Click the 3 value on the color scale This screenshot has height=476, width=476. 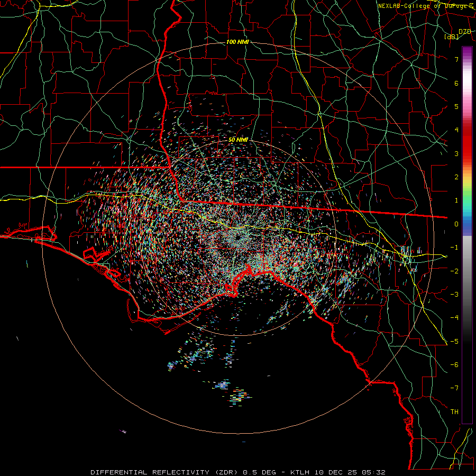pyautogui.click(x=456, y=153)
